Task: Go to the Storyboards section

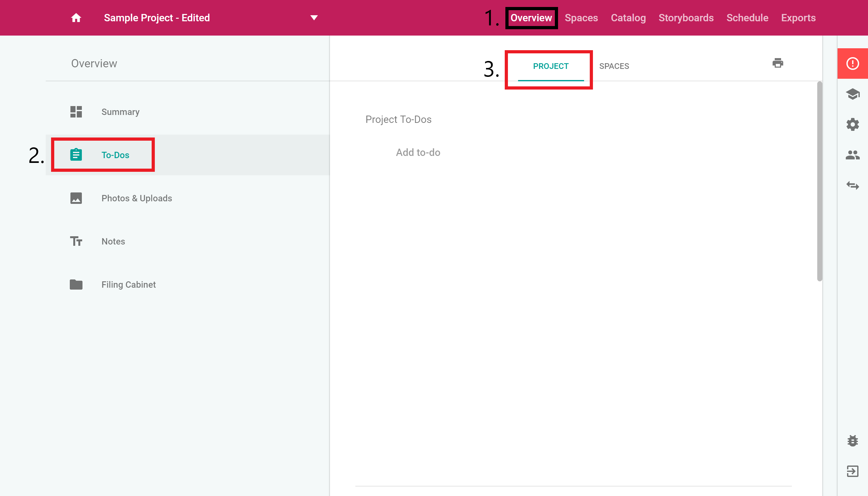Action: click(x=686, y=18)
